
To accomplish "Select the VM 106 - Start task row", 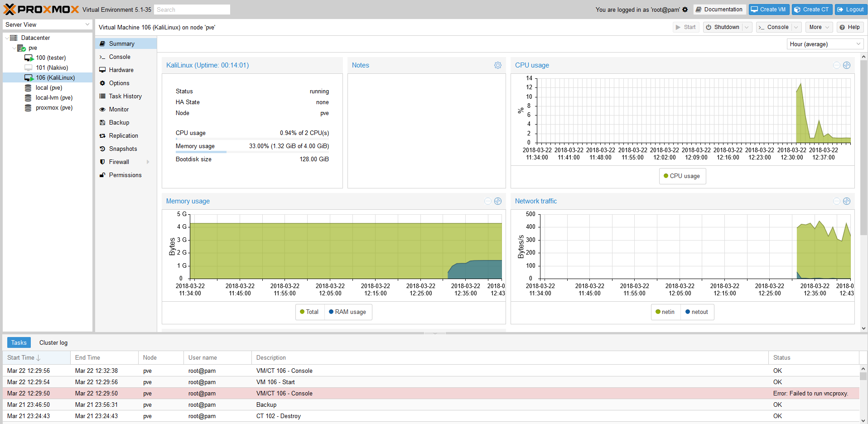I will (x=431, y=382).
